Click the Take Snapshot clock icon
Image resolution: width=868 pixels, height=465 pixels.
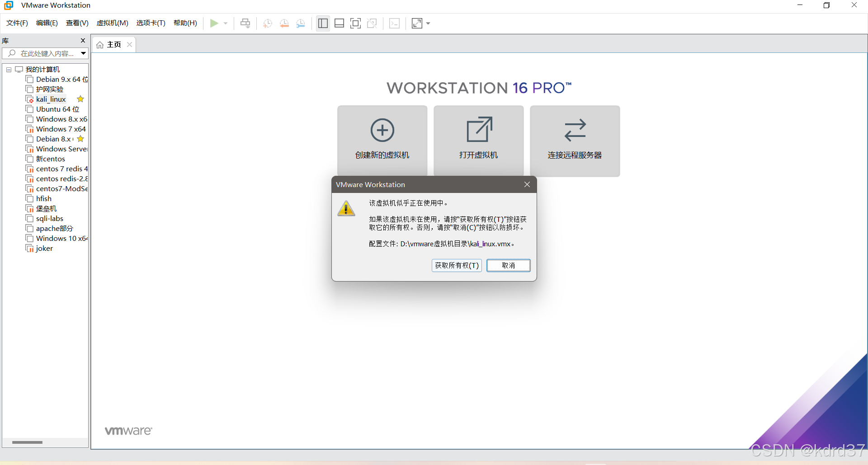pyautogui.click(x=268, y=23)
